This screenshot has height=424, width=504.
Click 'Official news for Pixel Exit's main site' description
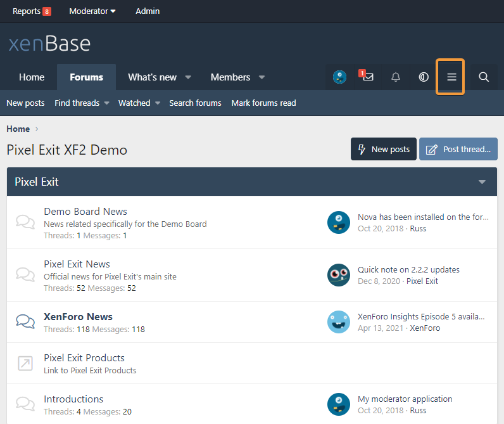click(110, 277)
